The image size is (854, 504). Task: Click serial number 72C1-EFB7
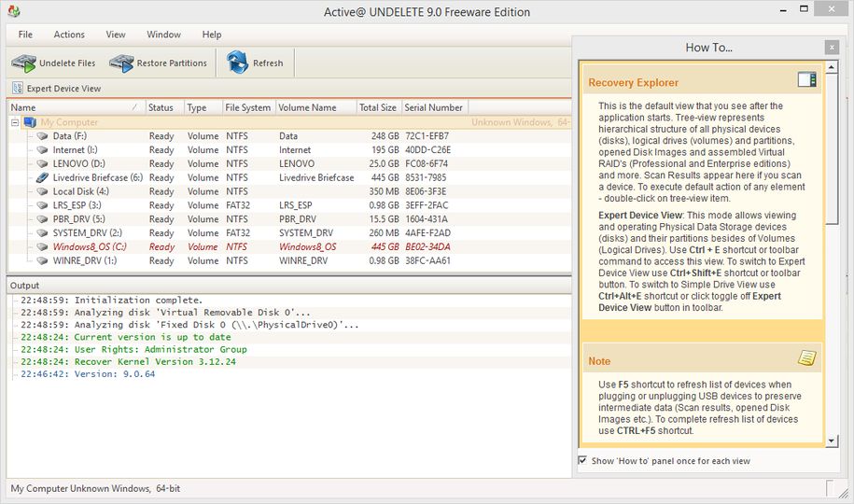427,136
